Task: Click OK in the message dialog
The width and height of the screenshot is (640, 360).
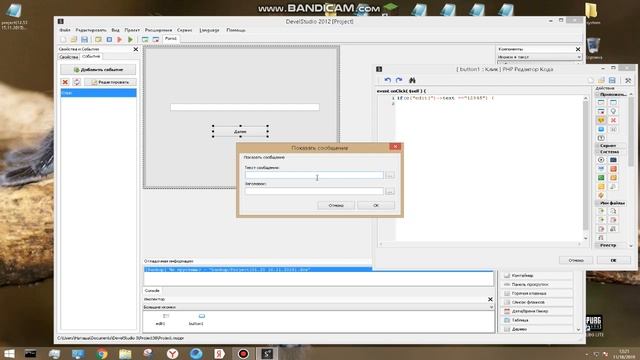Action: 376,205
